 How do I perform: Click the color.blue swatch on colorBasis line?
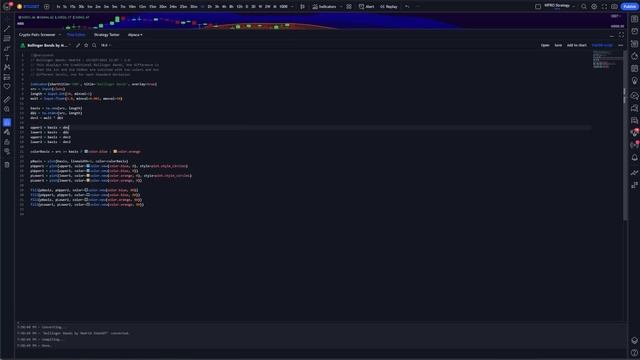click(x=86, y=151)
